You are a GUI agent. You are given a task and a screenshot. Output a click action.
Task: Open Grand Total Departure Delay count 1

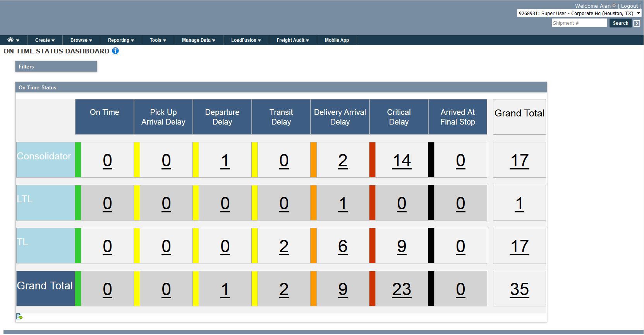point(225,289)
